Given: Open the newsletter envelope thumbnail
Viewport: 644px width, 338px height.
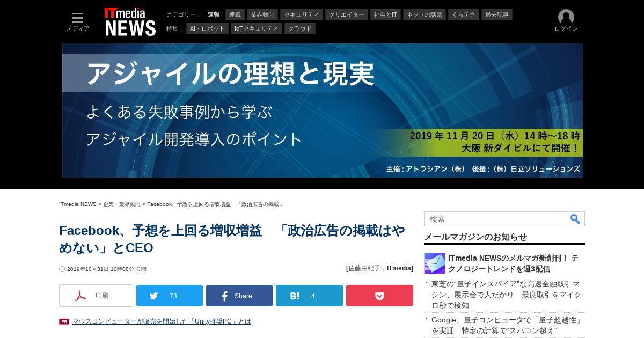Looking at the screenshot, I should pos(435,263).
